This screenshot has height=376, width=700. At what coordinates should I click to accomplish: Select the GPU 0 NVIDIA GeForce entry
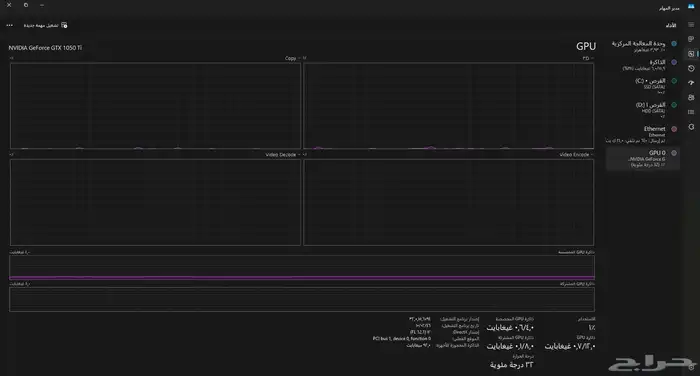(643, 159)
